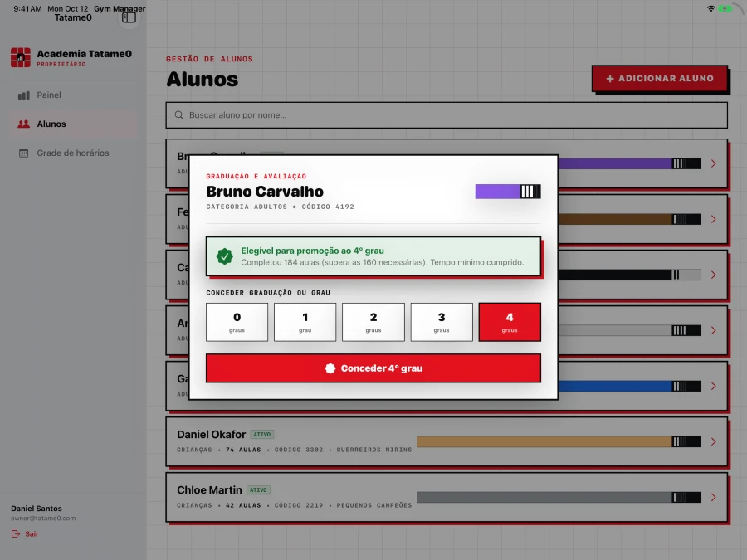Open chevron on the purple belt row
The width and height of the screenshot is (747, 560).
point(714,163)
